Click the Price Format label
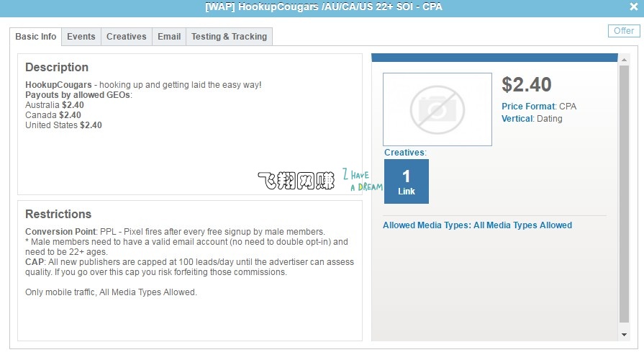Image resolution: width=644 pixels, height=360 pixels. tap(528, 107)
